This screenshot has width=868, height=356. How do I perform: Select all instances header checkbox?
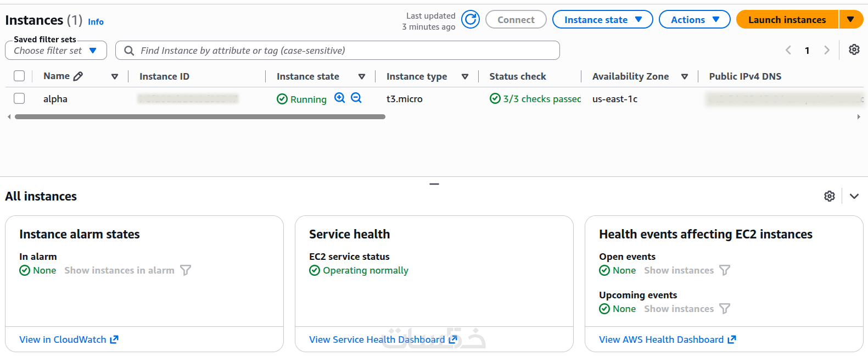(19, 76)
